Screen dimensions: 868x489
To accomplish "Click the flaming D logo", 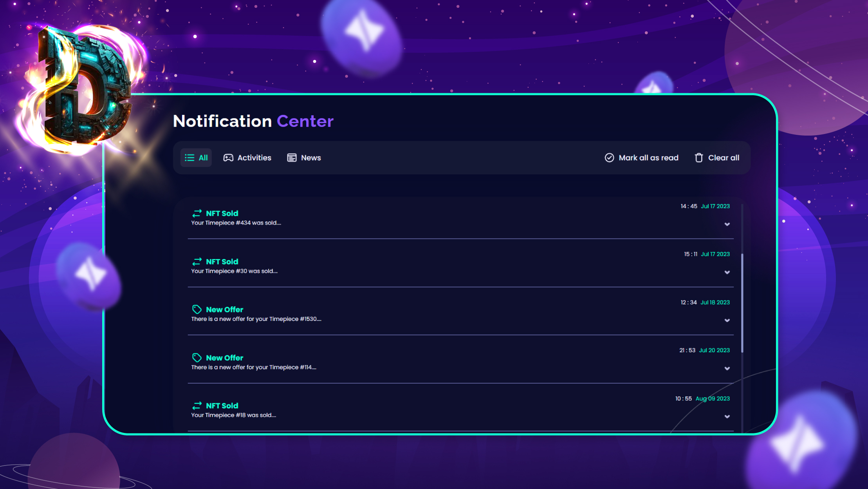I will click(84, 88).
